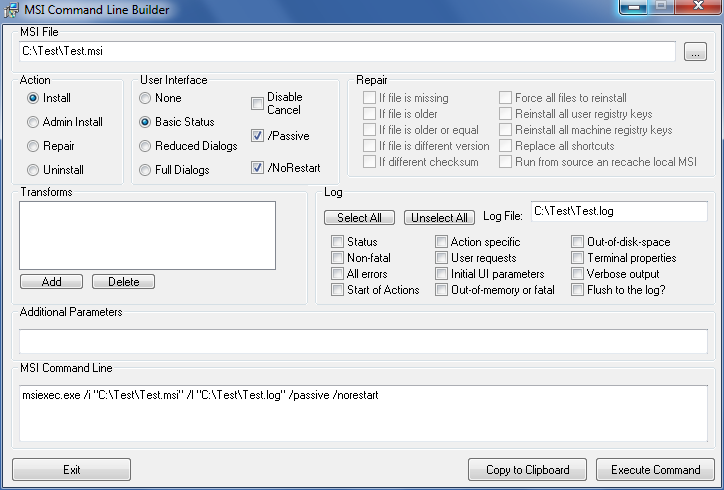Click the Execute Command button
724x490 pixels.
pos(655,470)
